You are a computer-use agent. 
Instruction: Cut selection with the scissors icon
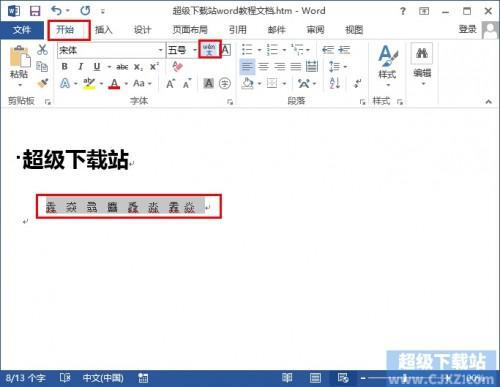coord(42,50)
